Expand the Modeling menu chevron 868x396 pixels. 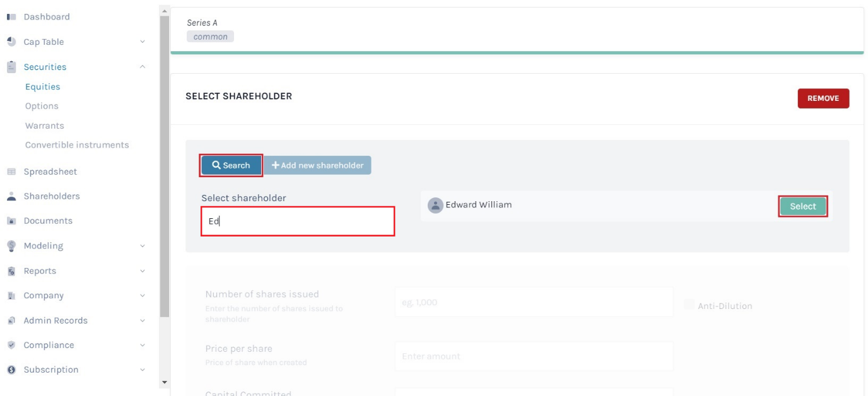point(143,246)
